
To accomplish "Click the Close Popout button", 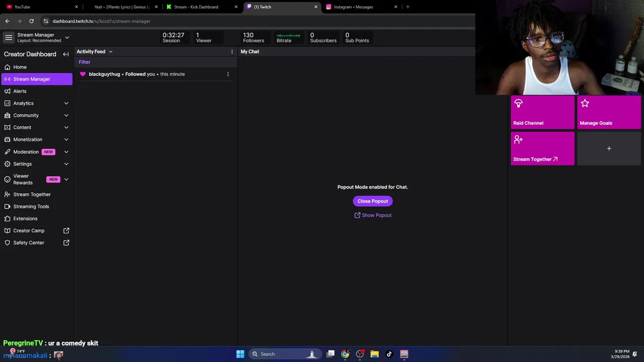I will point(373,201).
